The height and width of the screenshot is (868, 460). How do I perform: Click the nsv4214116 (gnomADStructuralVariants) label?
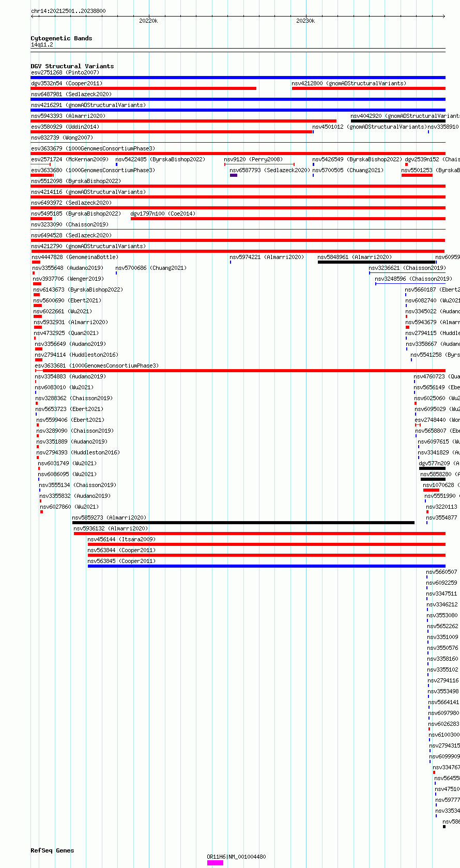point(88,192)
